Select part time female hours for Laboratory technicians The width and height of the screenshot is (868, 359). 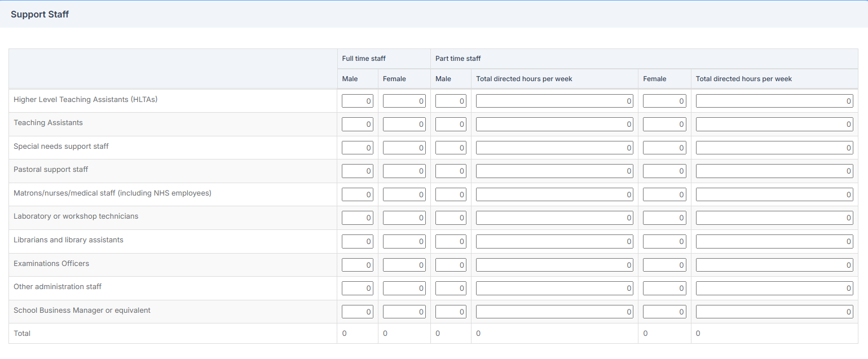774,218
